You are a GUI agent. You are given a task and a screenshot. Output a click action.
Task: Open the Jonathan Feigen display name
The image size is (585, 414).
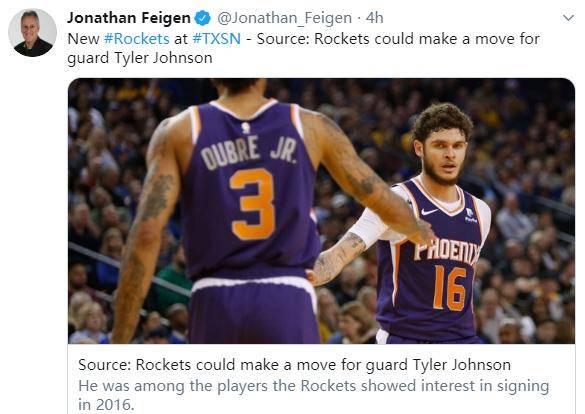[129, 18]
